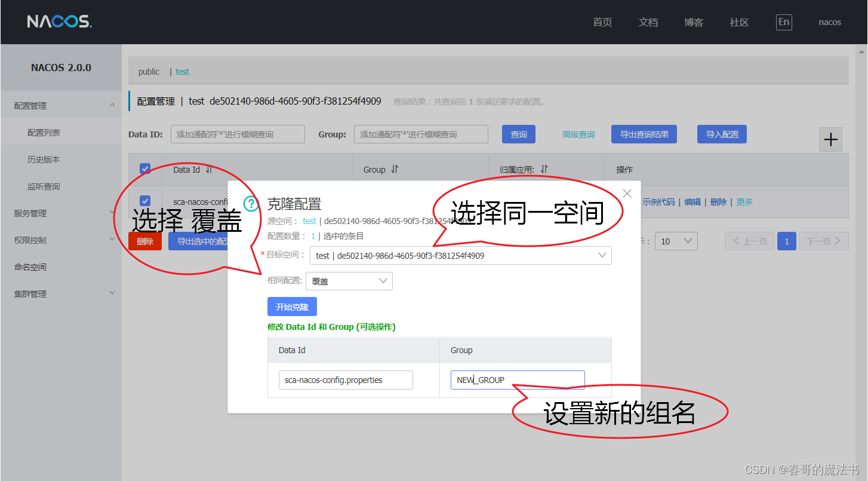Click the plus icon to add configuration
The width and height of the screenshot is (868, 481).
(x=830, y=140)
